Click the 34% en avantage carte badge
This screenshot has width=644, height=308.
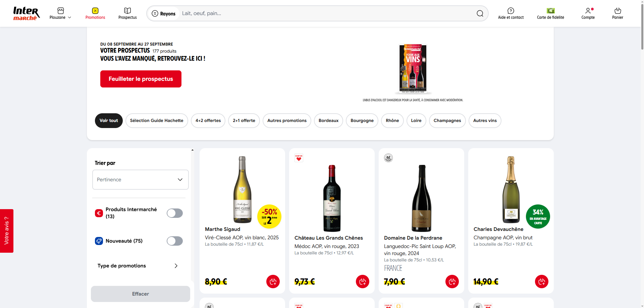(x=538, y=217)
